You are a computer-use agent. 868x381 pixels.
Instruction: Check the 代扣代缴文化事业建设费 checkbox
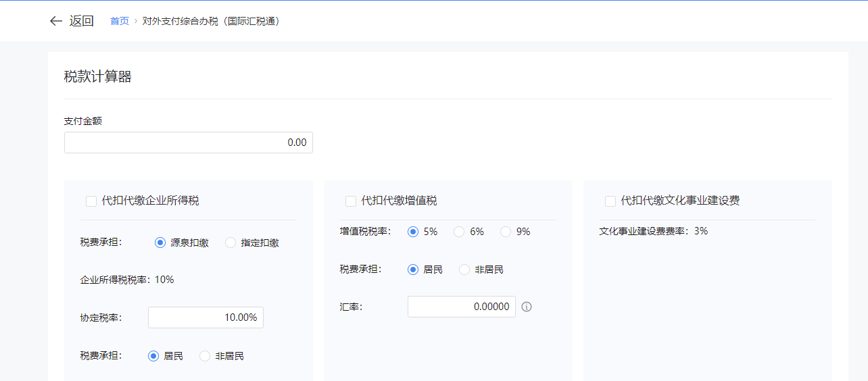coord(610,201)
